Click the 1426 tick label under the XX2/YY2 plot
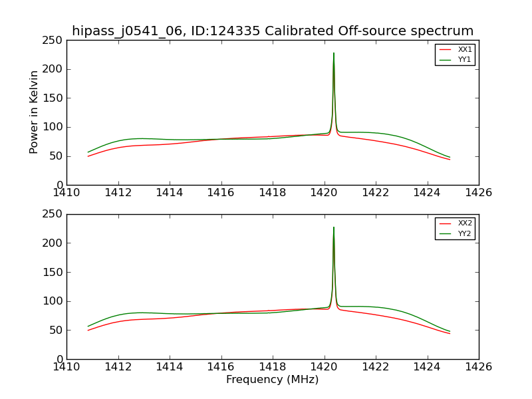This screenshot has width=532, height=399. click(x=479, y=367)
